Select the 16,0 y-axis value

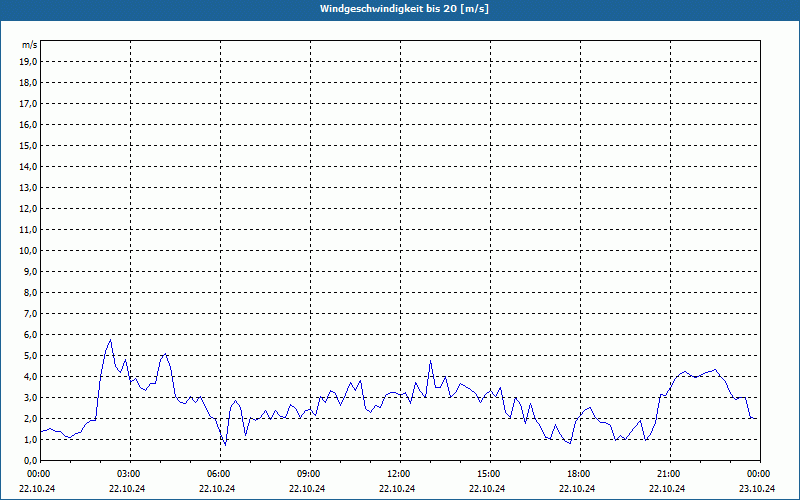coord(28,124)
